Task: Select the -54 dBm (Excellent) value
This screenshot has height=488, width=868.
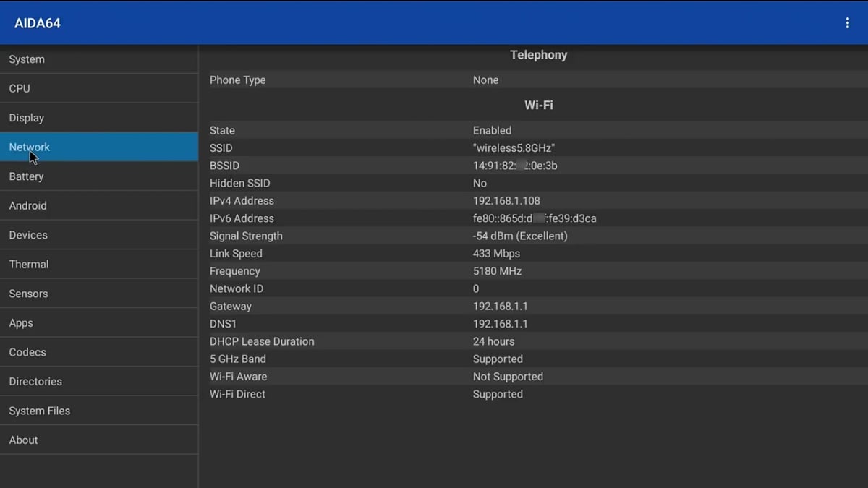Action: (x=520, y=236)
